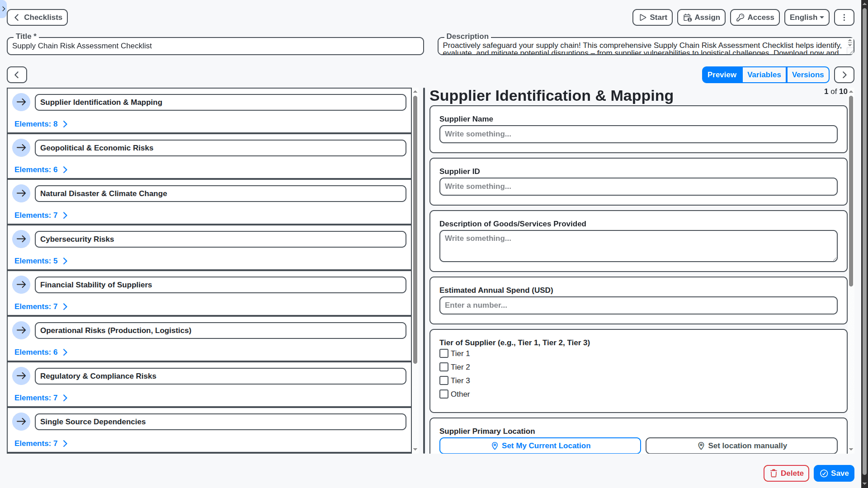The height and width of the screenshot is (488, 868).
Task: Open Access settings via the key icon
Action: 740,17
